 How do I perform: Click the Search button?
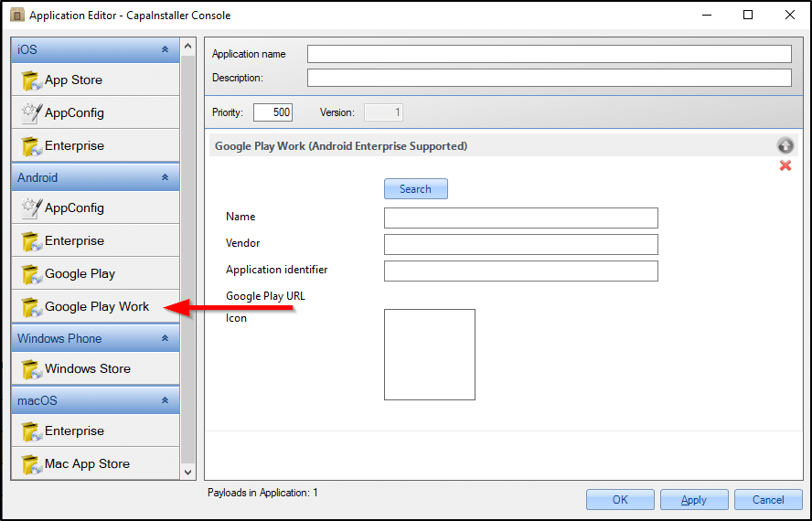coord(416,189)
